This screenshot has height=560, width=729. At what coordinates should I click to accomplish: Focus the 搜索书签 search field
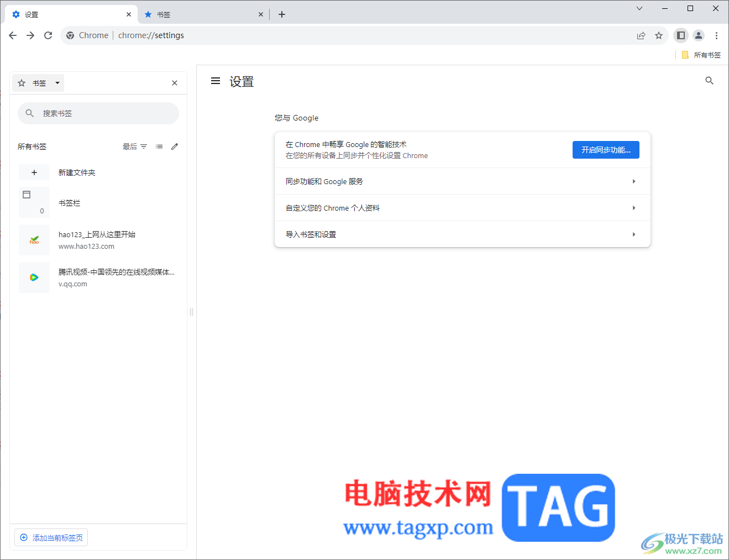(x=98, y=113)
